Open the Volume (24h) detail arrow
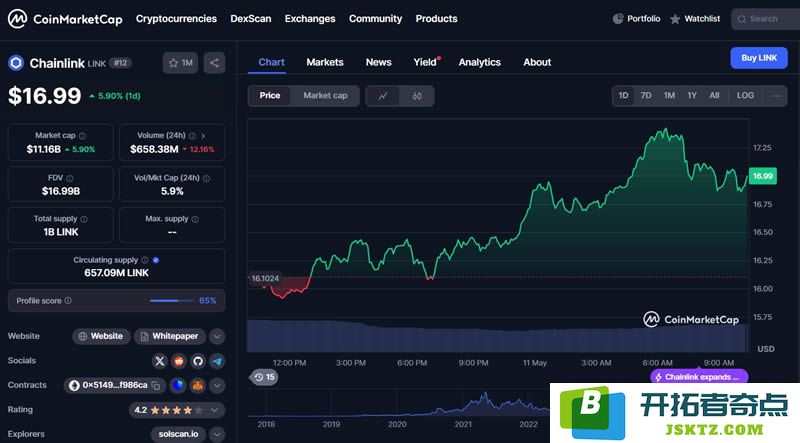The height and width of the screenshot is (443, 800). pos(203,136)
